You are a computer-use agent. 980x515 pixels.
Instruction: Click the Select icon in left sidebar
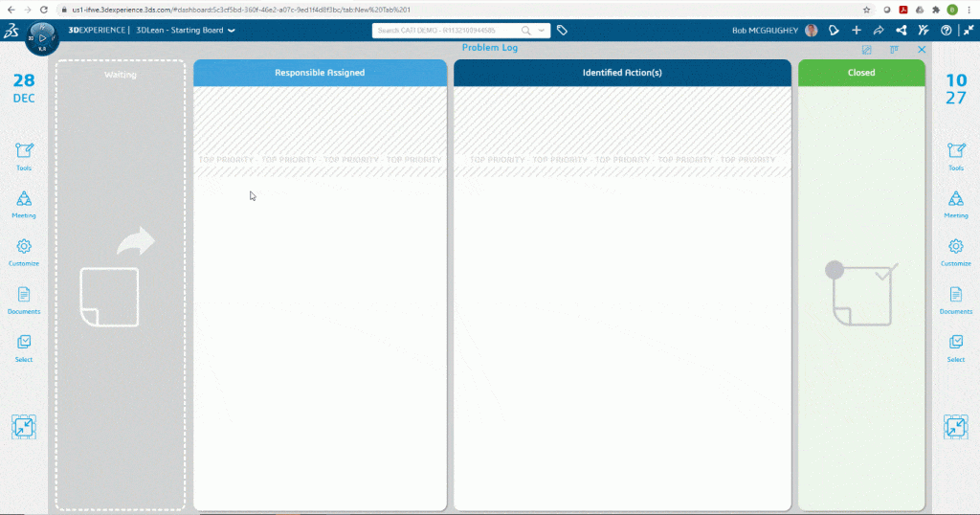[x=24, y=343]
